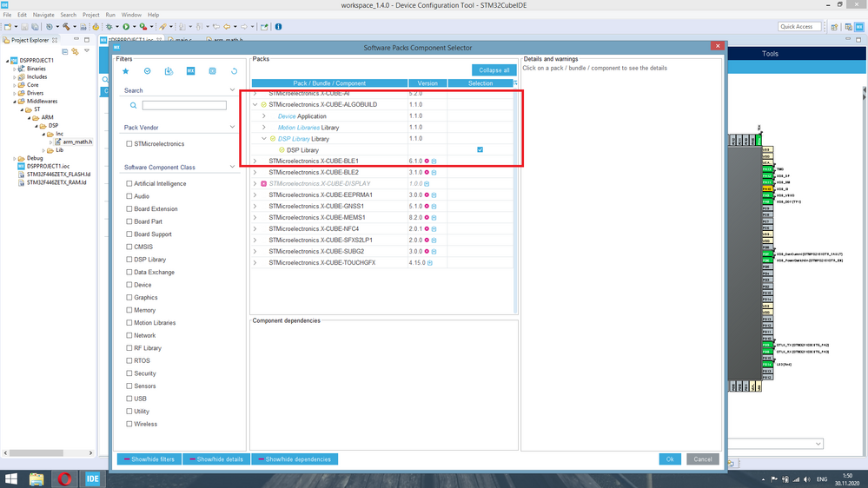
Task: Click download icon for X-CUBE-DISPLAY pack
Action: (427, 184)
